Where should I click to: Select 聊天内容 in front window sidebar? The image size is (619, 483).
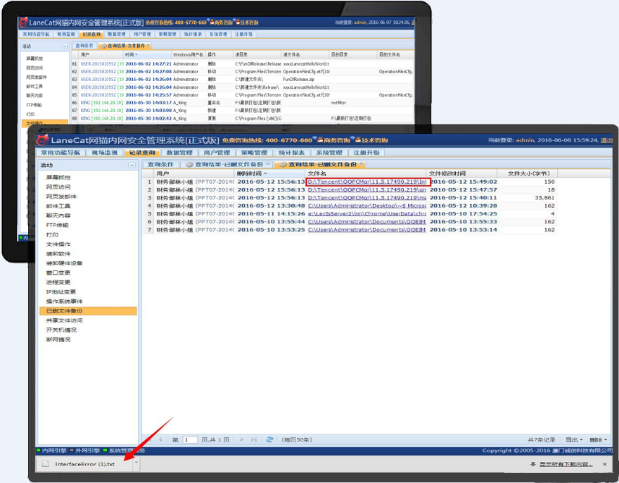coord(58,215)
